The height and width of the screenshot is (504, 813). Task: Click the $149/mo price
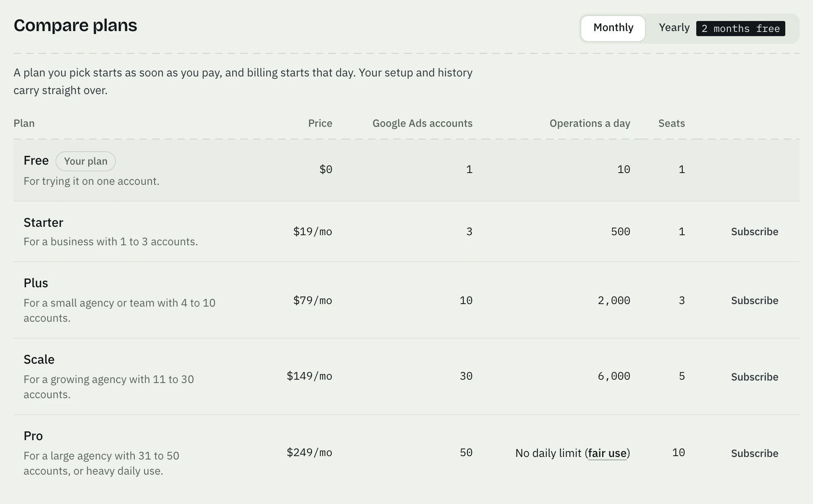309,376
